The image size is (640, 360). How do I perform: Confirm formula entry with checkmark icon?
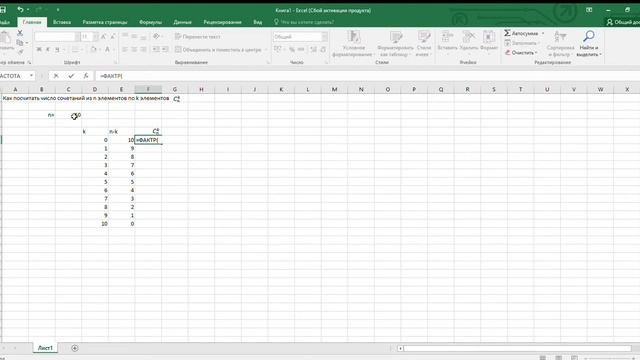point(71,76)
